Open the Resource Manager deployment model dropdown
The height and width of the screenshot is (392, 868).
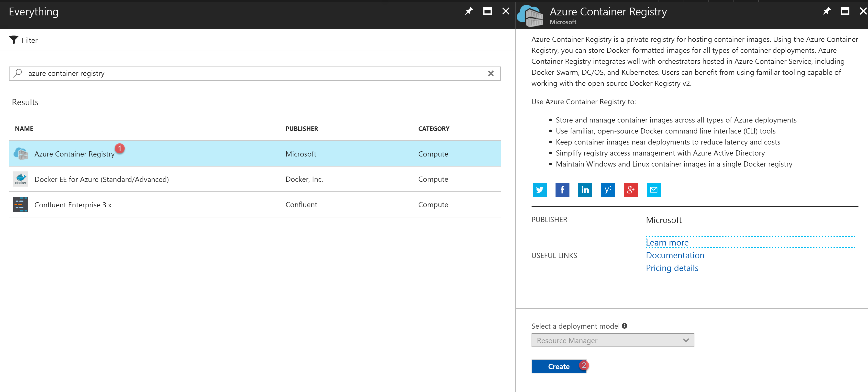pos(612,340)
